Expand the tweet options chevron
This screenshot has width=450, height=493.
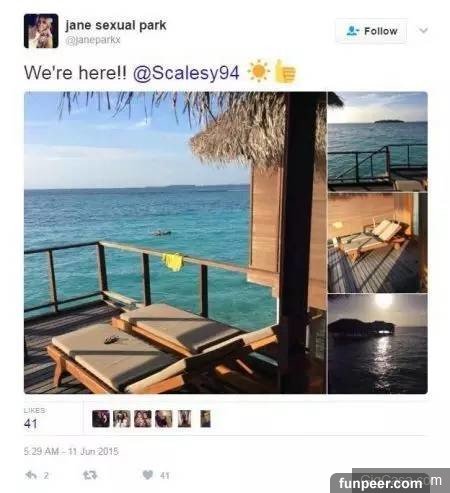pos(423,31)
